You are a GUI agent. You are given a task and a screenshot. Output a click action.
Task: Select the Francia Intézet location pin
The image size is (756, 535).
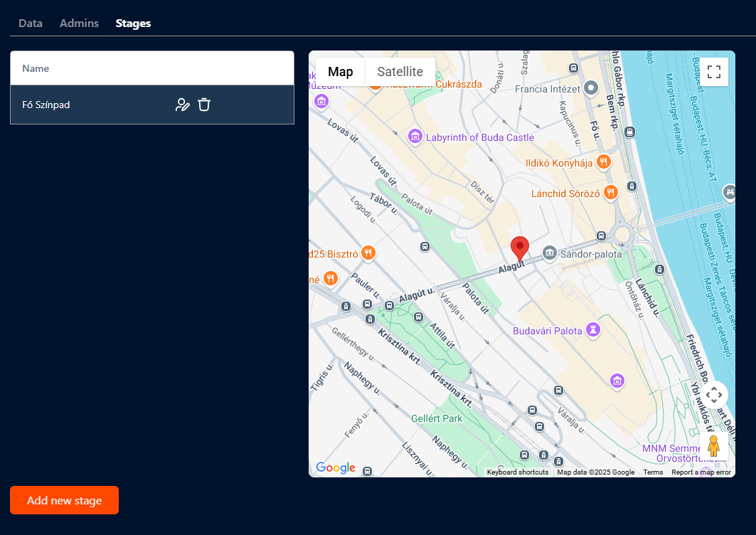point(590,88)
